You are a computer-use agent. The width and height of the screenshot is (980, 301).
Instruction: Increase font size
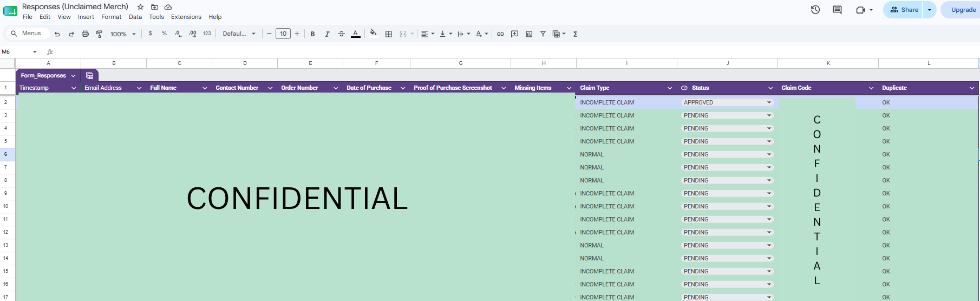coord(297,34)
